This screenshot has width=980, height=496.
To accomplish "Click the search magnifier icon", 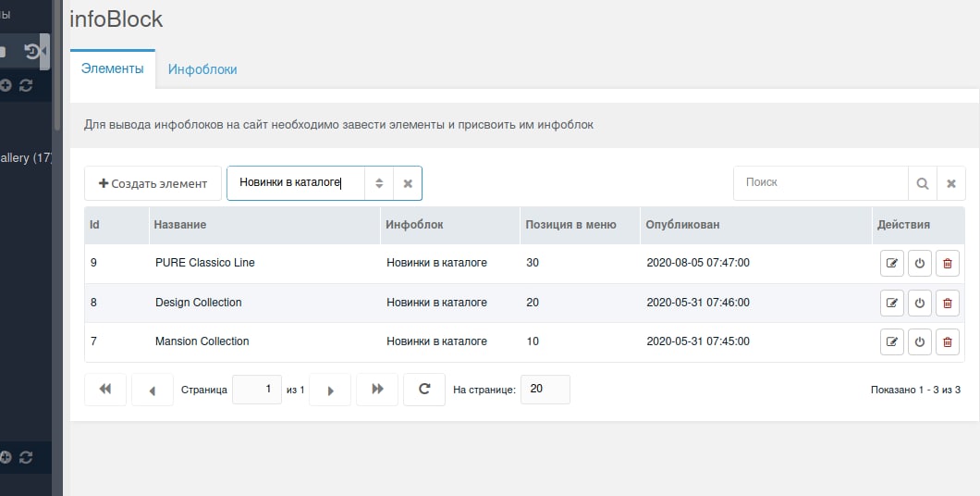I will tap(923, 183).
